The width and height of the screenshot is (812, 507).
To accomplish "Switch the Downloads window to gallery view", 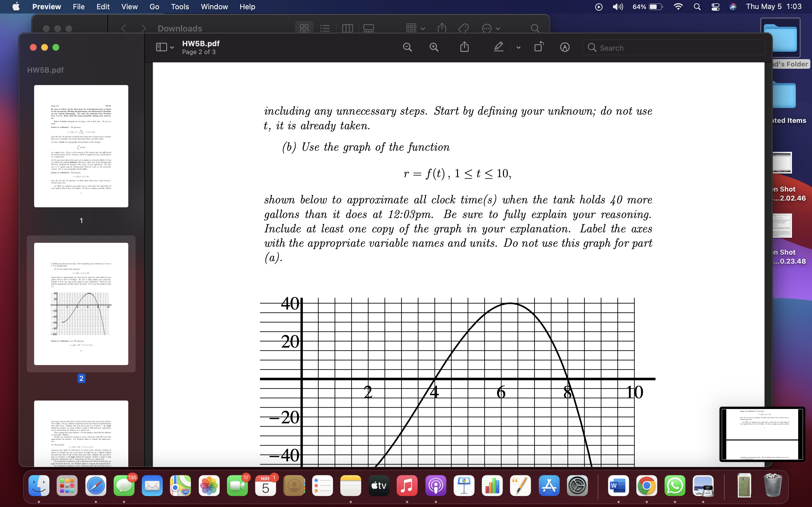I will point(369,28).
